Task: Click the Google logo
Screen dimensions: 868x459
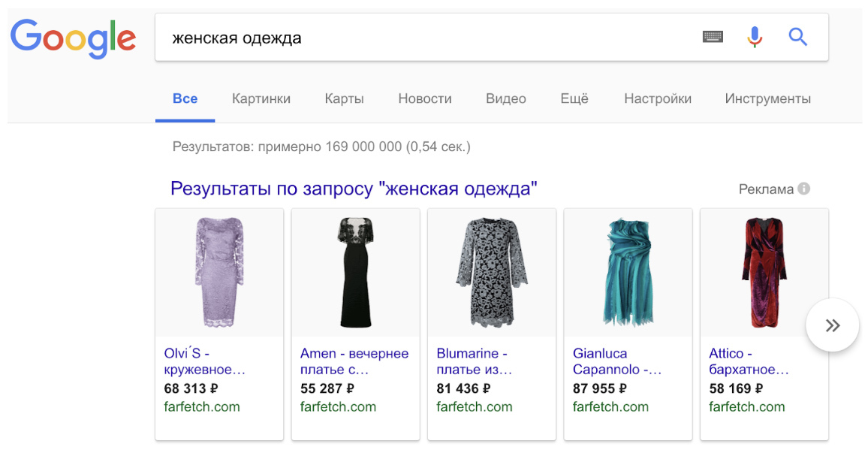Action: 73,38
